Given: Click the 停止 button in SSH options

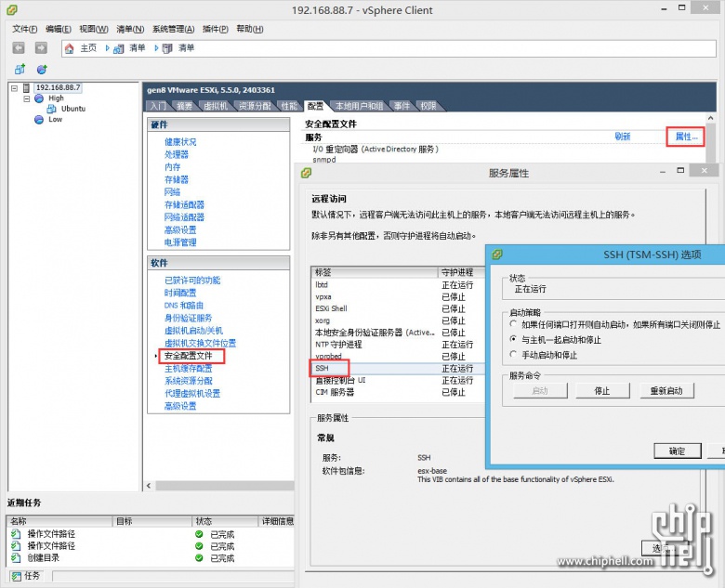Looking at the screenshot, I should pyautogui.click(x=601, y=391).
